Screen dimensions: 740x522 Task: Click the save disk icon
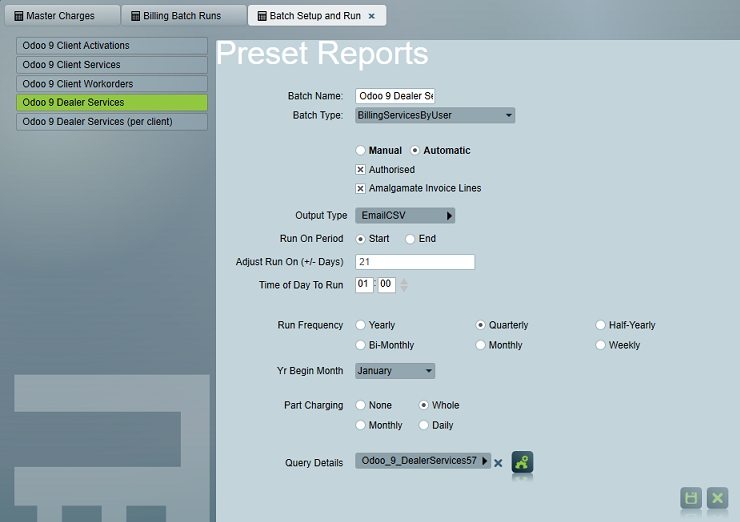point(691,498)
